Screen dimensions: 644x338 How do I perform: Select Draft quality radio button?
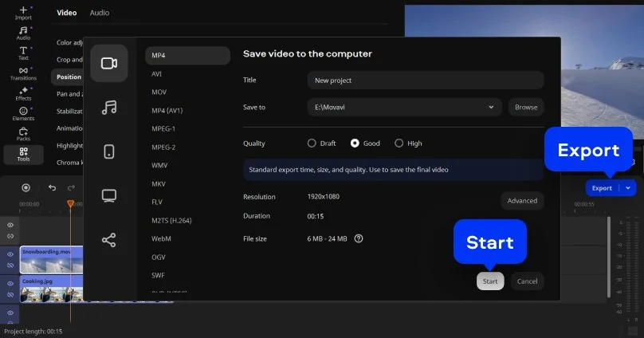point(312,143)
